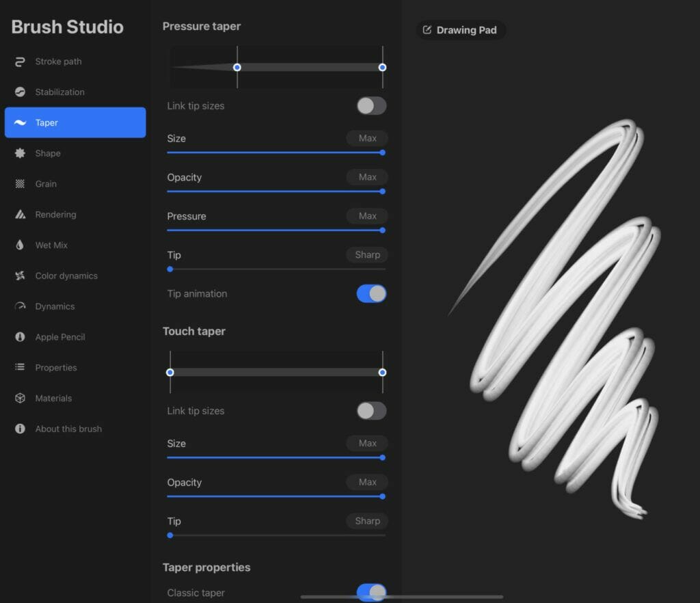Toggle Link tip sizes under Pressure taper
Viewport: 700px width, 603px height.
(371, 106)
